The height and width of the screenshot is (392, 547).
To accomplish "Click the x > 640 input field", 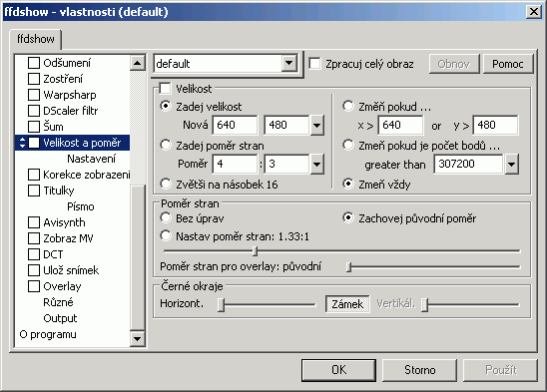I will click(400, 125).
